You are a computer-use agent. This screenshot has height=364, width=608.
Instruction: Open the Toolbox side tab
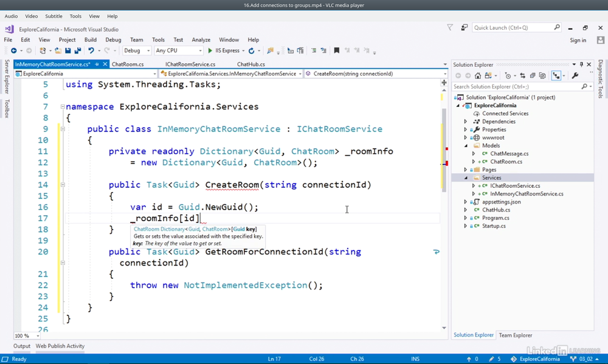[x=7, y=109]
